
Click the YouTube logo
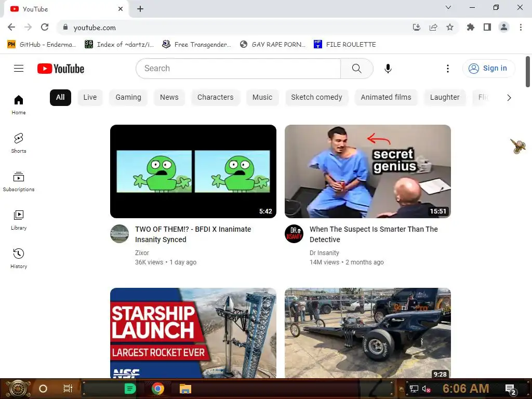coord(61,69)
